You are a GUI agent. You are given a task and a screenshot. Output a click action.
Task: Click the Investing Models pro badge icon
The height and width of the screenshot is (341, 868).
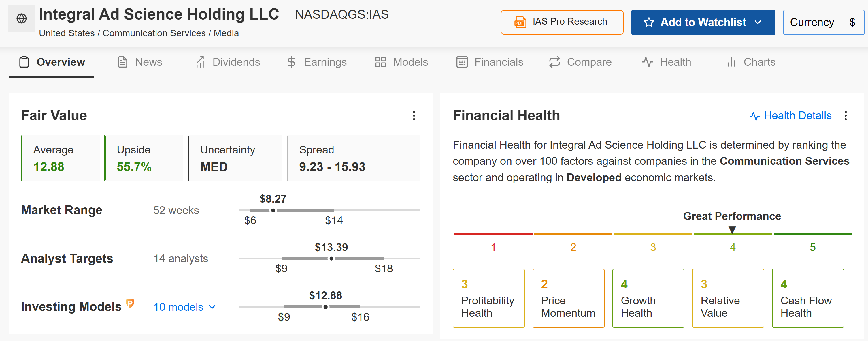[x=130, y=303]
